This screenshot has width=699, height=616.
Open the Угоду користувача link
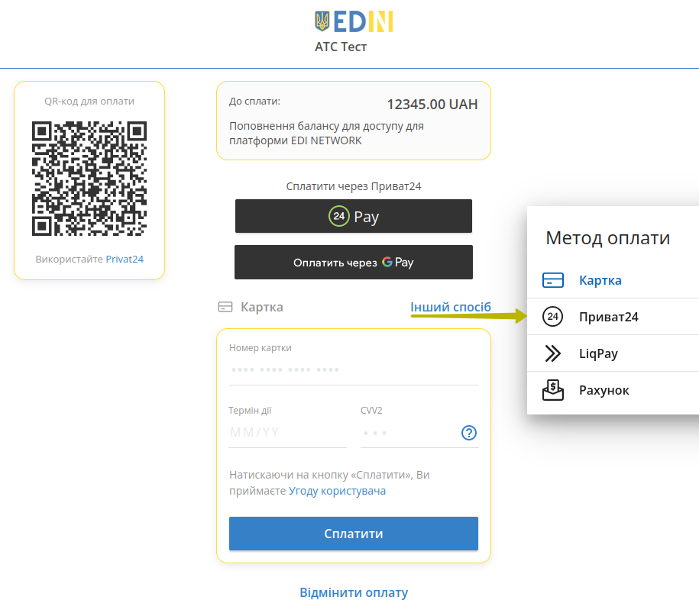337,491
